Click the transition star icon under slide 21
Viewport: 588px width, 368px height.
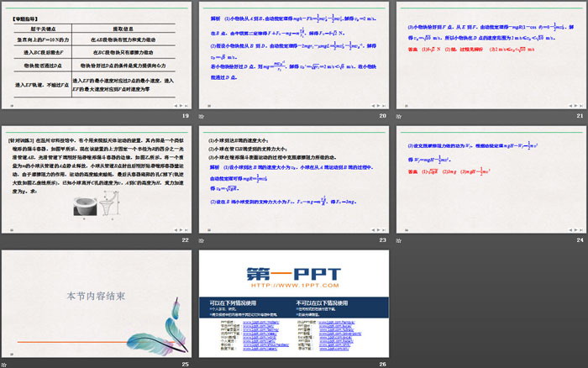(396, 118)
